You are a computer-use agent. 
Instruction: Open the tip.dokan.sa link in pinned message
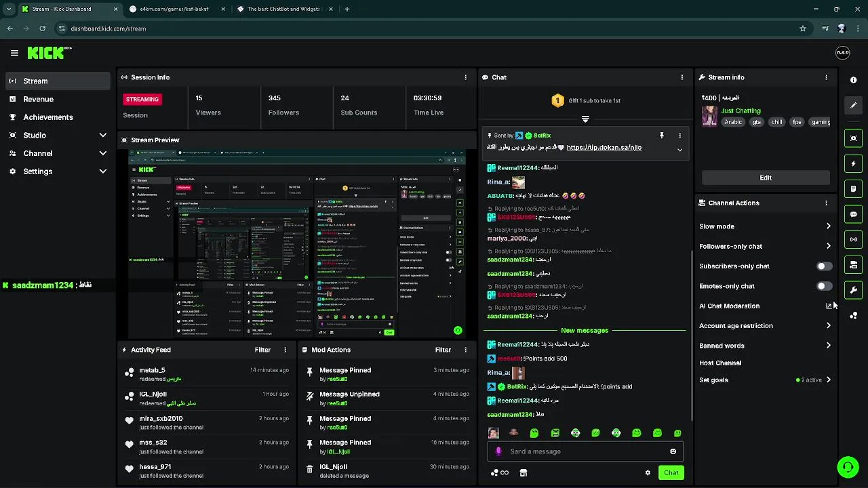(x=604, y=147)
